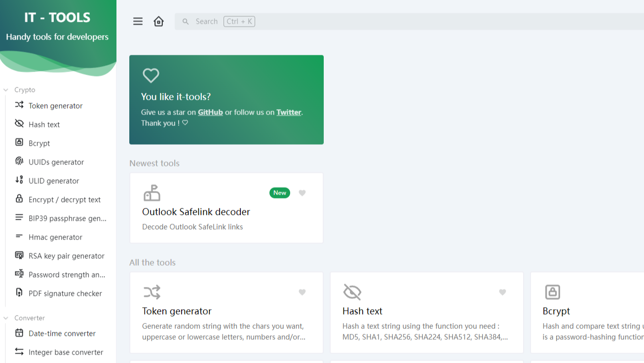
Task: Open Hmac generator from the sidebar
Action: (55, 237)
